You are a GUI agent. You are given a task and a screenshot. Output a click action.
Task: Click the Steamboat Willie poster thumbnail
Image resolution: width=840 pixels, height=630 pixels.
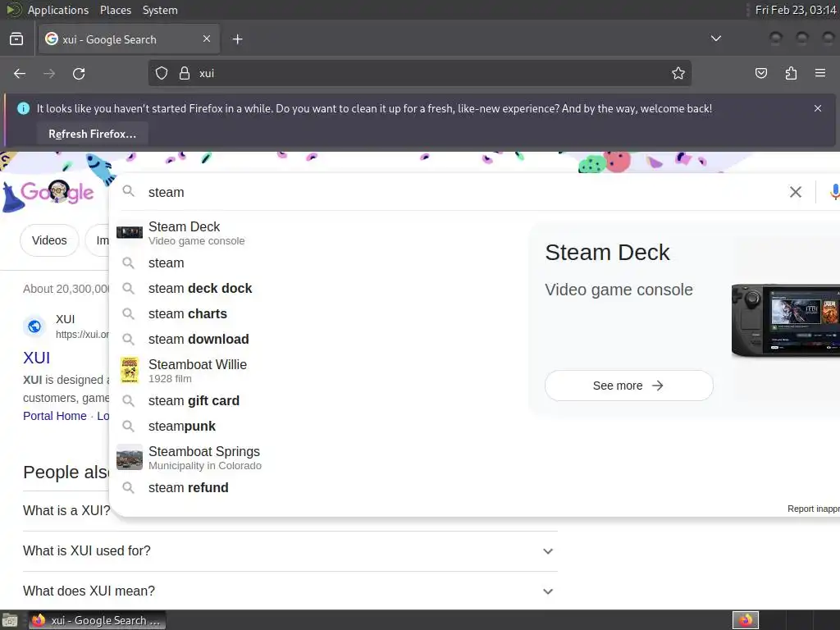[130, 370]
